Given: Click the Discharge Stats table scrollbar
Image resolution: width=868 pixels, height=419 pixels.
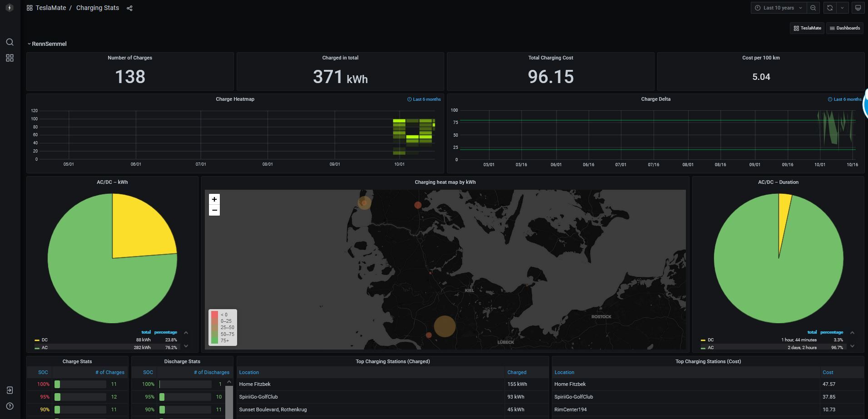Looking at the screenshot, I should 229,403.
